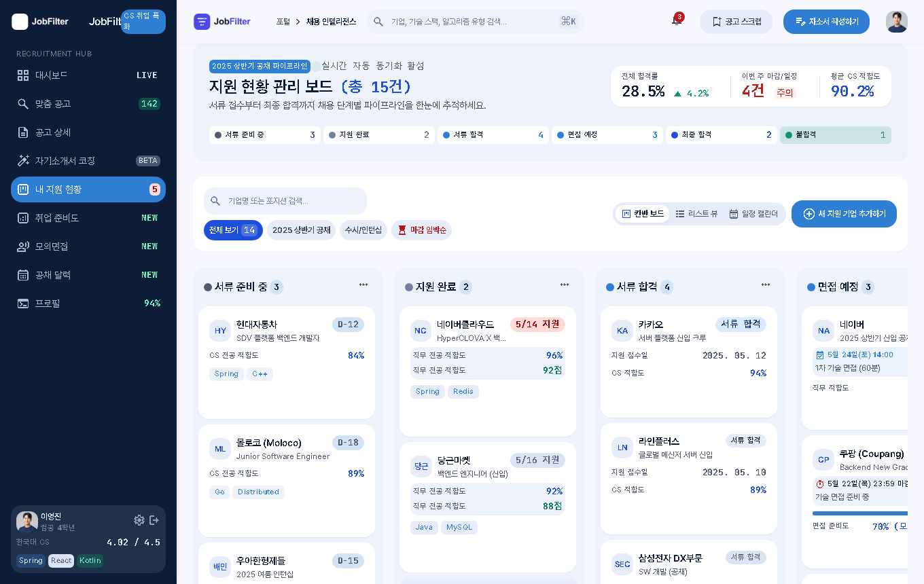This screenshot has height=584, width=924.
Task: Click the 자소서 작성하기 button
Action: pos(826,22)
